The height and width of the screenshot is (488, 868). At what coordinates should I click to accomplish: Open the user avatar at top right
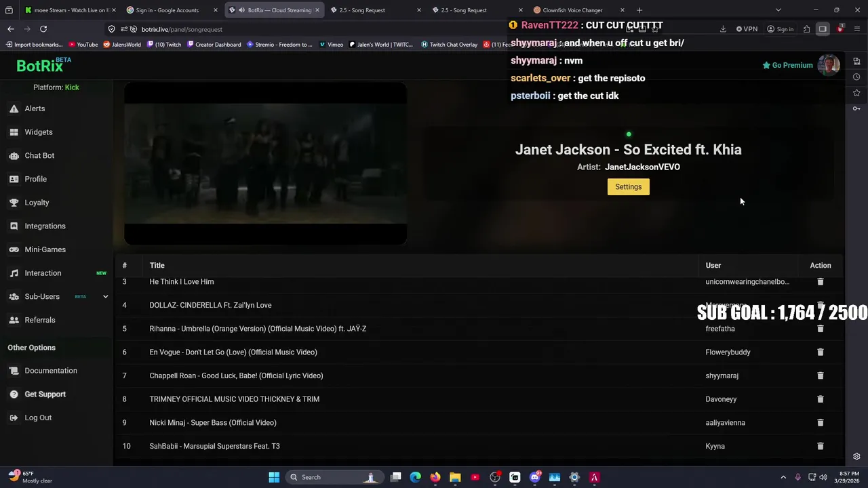click(x=829, y=65)
